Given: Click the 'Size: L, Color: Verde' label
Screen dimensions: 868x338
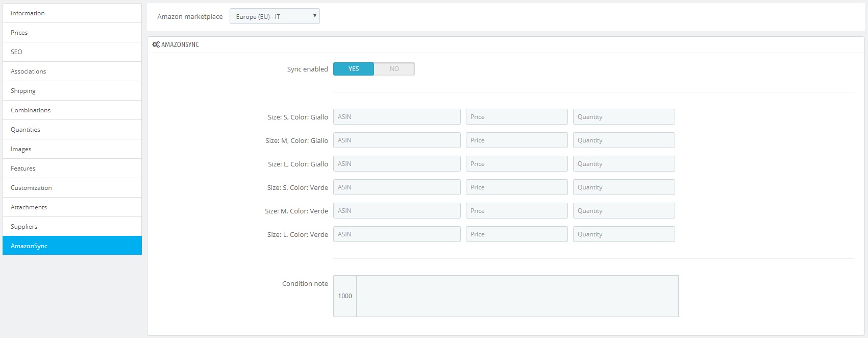Looking at the screenshot, I should [298, 235].
